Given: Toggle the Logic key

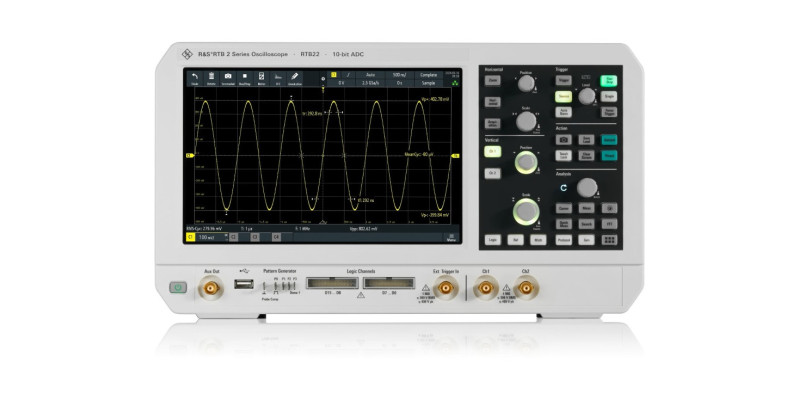Looking at the screenshot, I should (492, 239).
